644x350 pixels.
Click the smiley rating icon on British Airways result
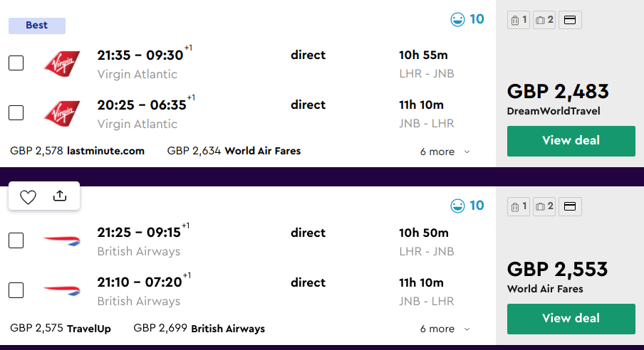tap(457, 206)
